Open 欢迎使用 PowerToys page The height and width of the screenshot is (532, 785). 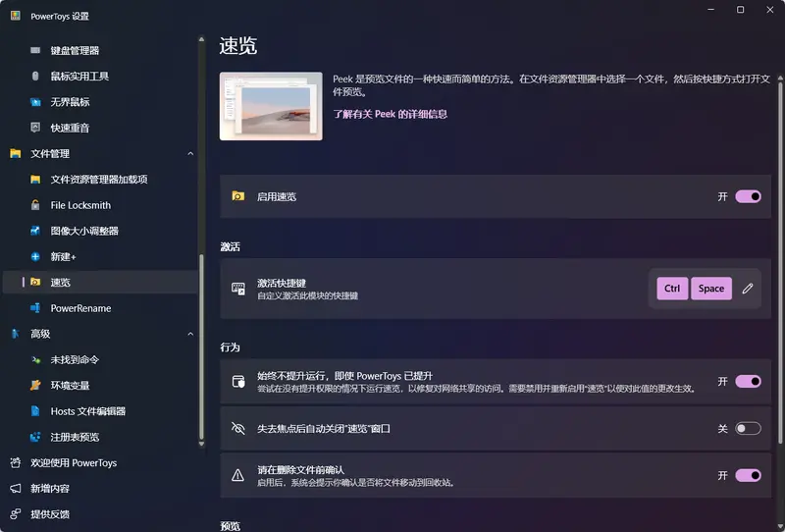pyautogui.click(x=100, y=463)
